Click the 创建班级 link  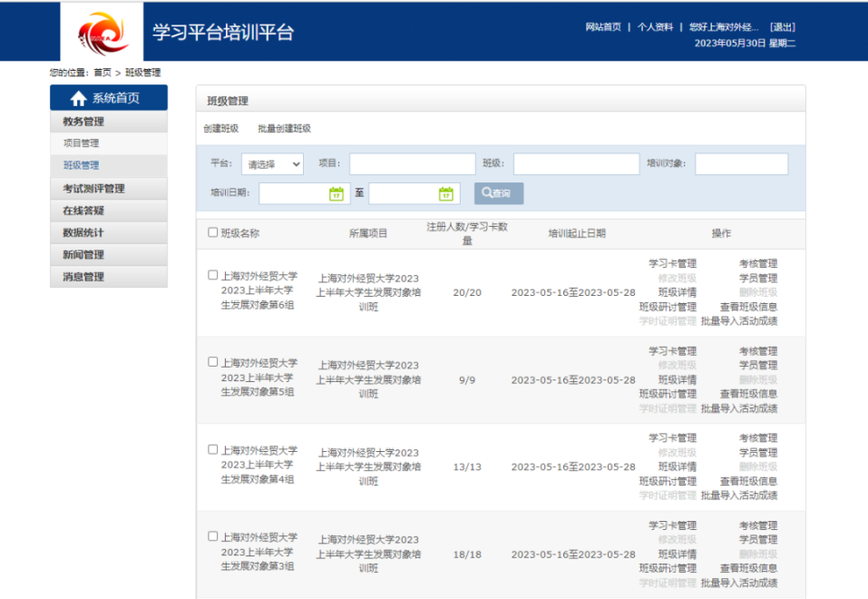coord(221,129)
